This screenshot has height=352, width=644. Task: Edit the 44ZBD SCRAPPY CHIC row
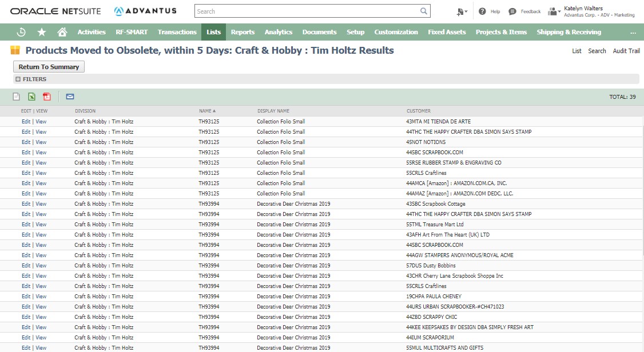tap(26, 317)
